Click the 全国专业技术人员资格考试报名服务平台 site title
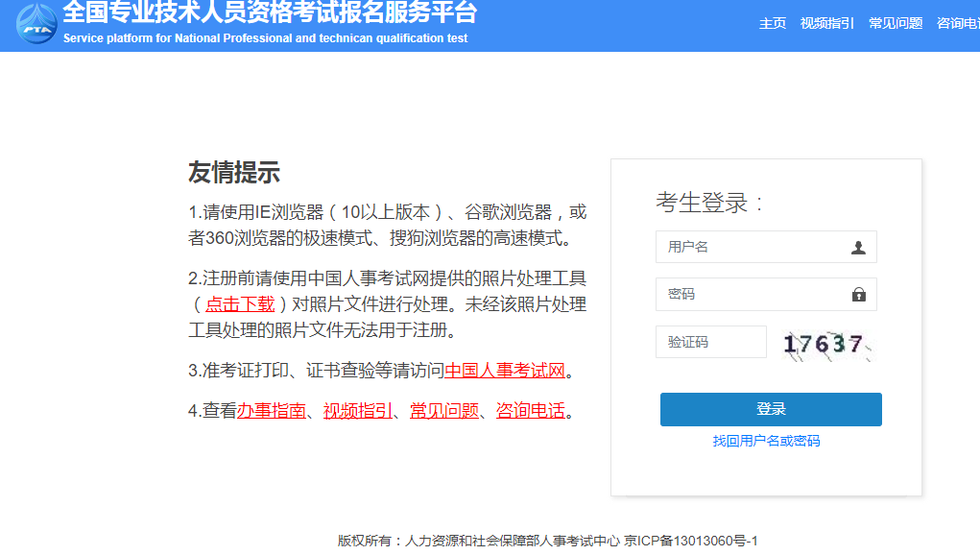Viewport: 980px width, 555px height. 270,12
